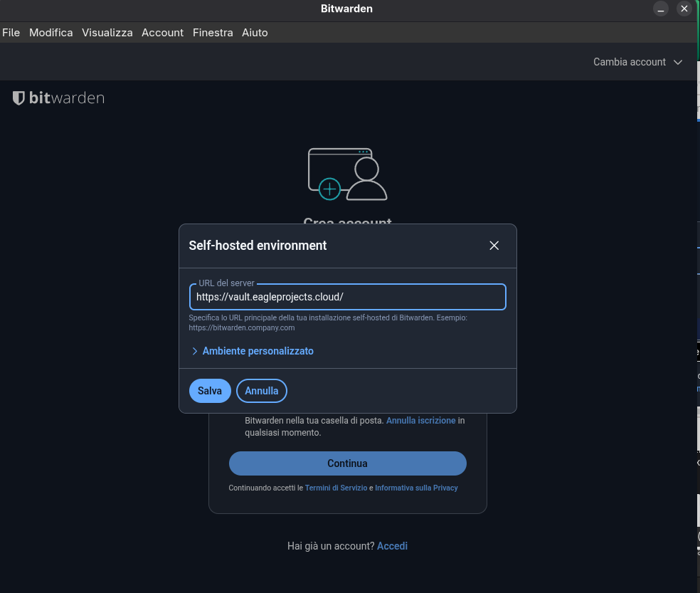Open the Finestra menu
700x593 pixels.
(213, 33)
